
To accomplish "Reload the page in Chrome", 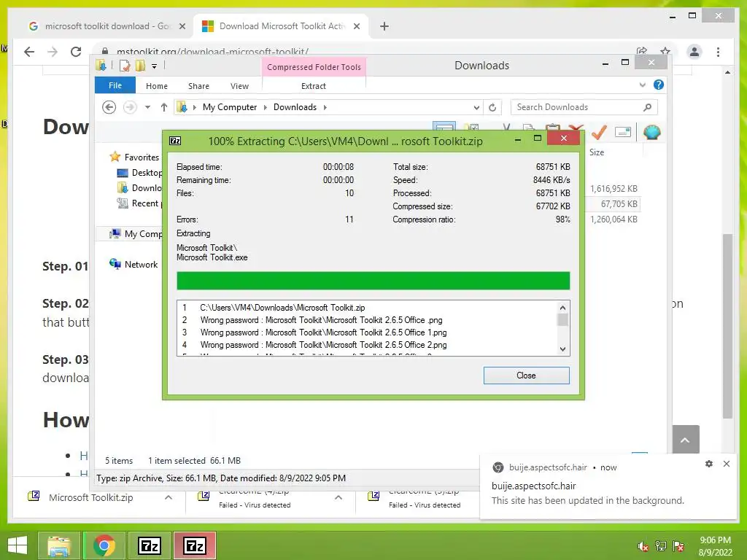I will coord(76,52).
